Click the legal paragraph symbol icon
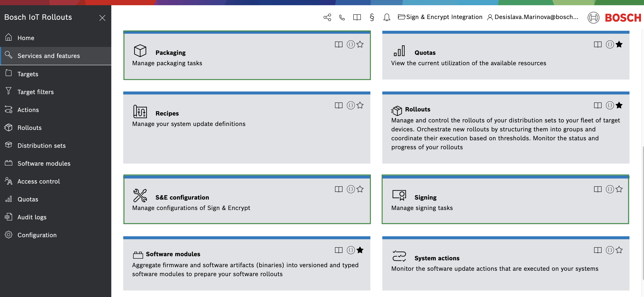 (372, 17)
